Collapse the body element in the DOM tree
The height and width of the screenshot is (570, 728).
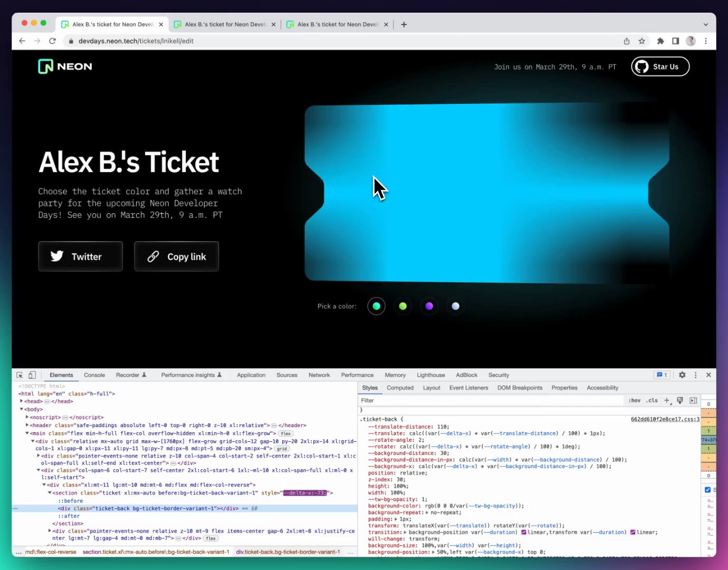click(22, 409)
